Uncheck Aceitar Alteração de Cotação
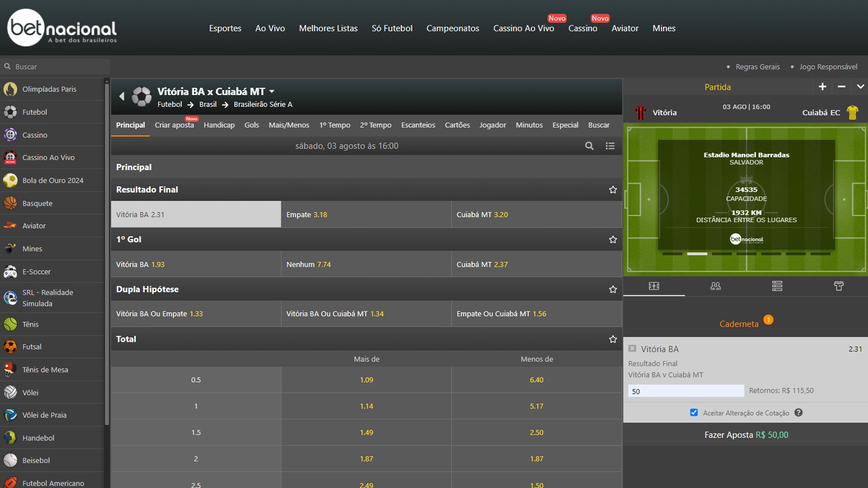This screenshot has width=868, height=488. pos(694,413)
